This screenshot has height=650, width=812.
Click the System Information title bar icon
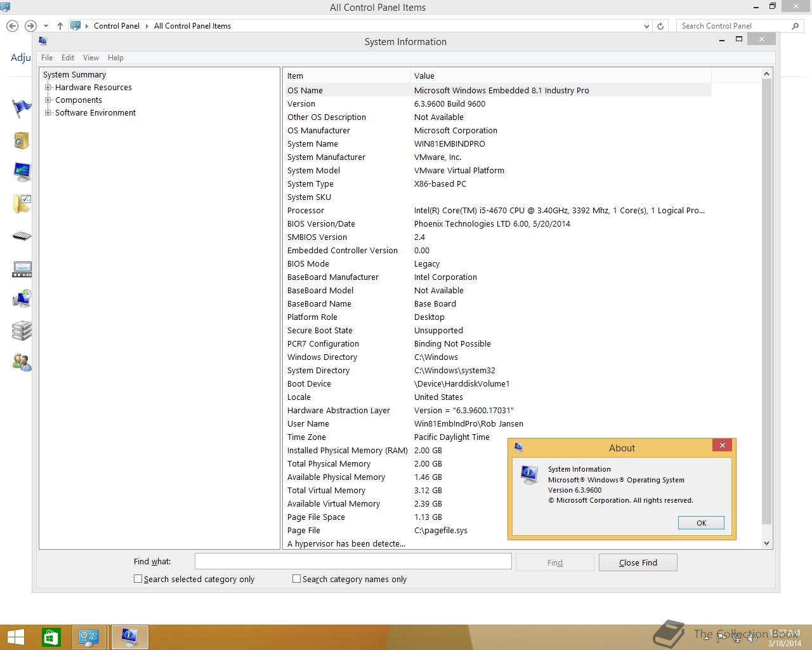[43, 41]
